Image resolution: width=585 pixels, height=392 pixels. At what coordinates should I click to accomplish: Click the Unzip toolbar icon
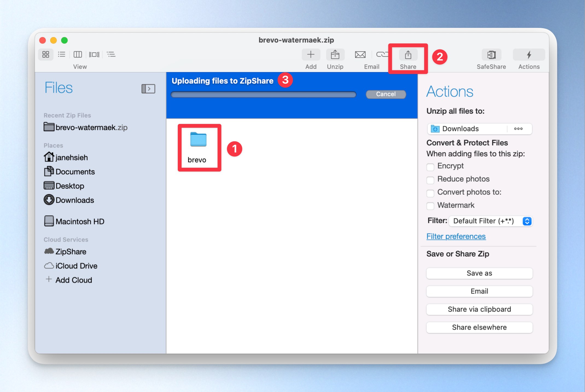click(335, 54)
